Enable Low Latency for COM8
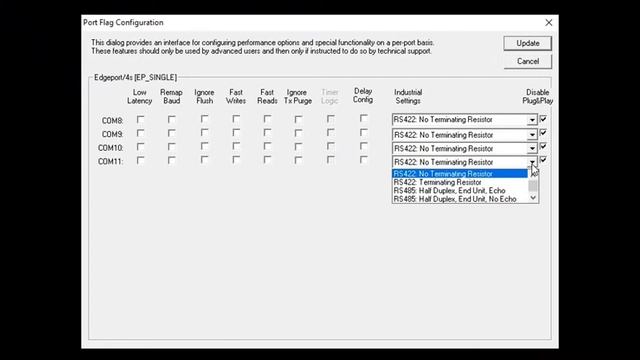 [140, 120]
